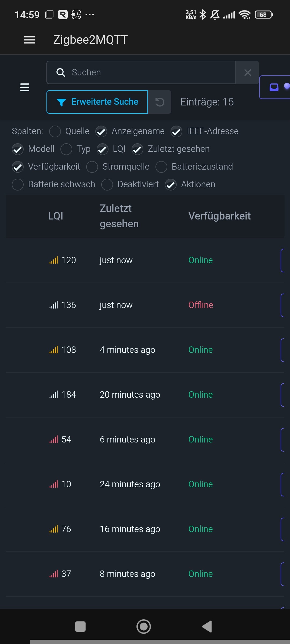290x644 pixels.
Task: Enable the Quelle column checkbox
Action: click(x=55, y=131)
